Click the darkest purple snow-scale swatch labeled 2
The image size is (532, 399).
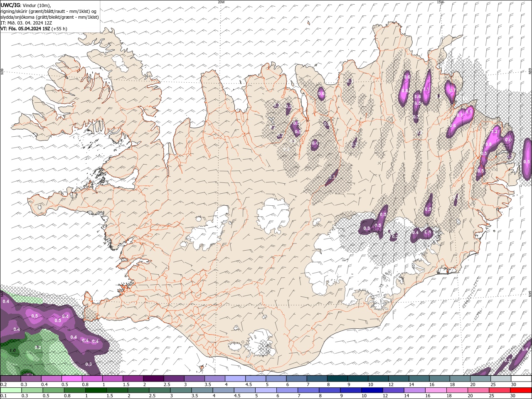[x=153, y=379]
